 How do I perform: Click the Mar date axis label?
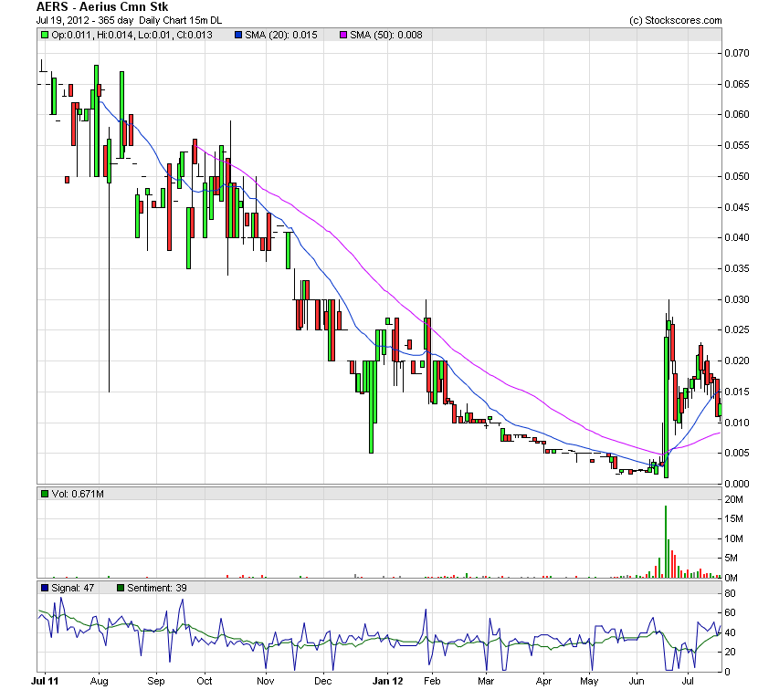pyautogui.click(x=486, y=681)
